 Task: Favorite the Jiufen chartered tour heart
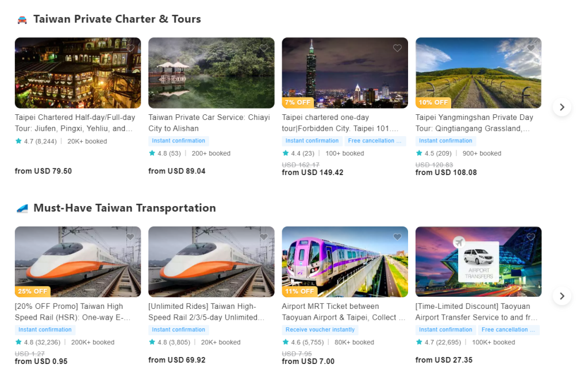[130, 48]
